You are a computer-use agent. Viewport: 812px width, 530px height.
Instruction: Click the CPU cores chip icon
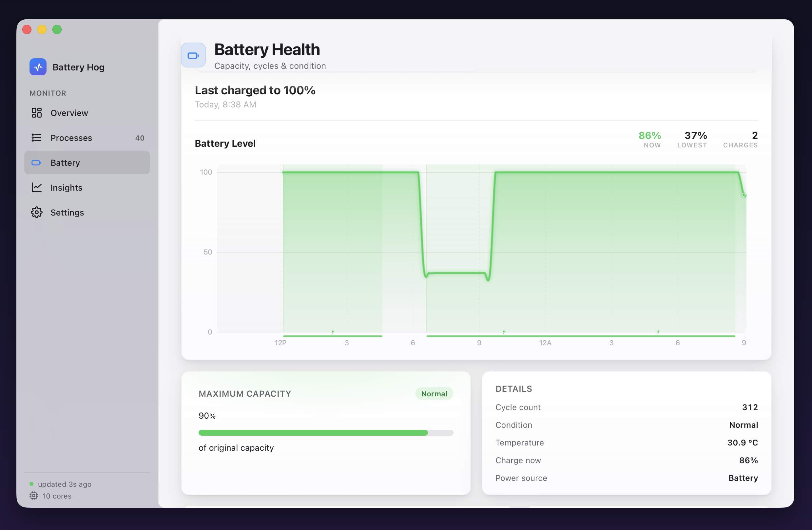click(33, 496)
